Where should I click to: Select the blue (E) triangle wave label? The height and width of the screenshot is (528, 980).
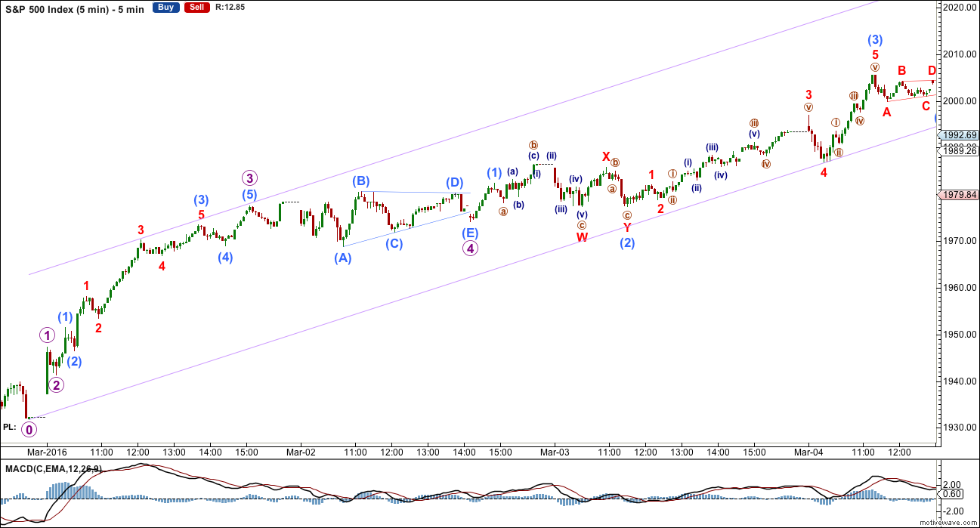tap(470, 233)
